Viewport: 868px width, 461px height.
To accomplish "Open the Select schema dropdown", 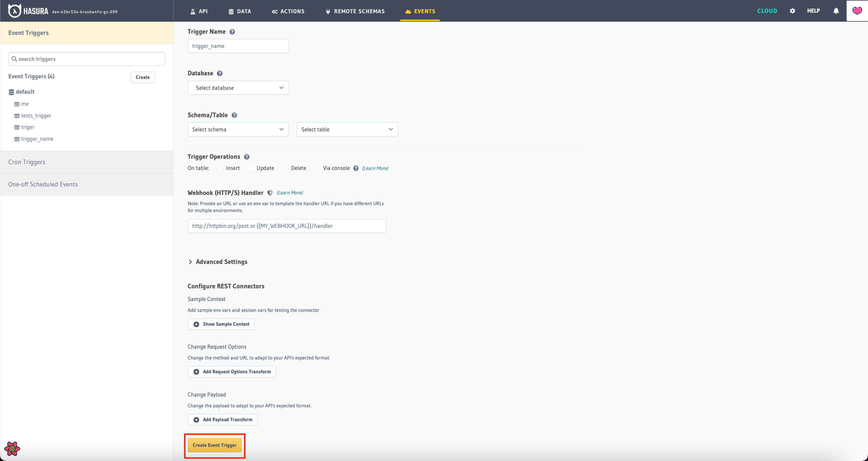I will coord(238,129).
